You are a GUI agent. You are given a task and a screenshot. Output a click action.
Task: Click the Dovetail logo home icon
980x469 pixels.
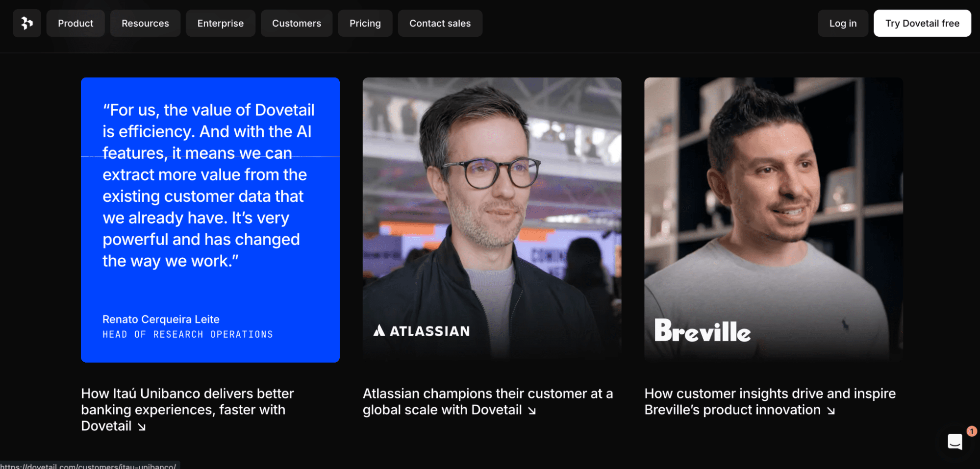click(x=27, y=23)
